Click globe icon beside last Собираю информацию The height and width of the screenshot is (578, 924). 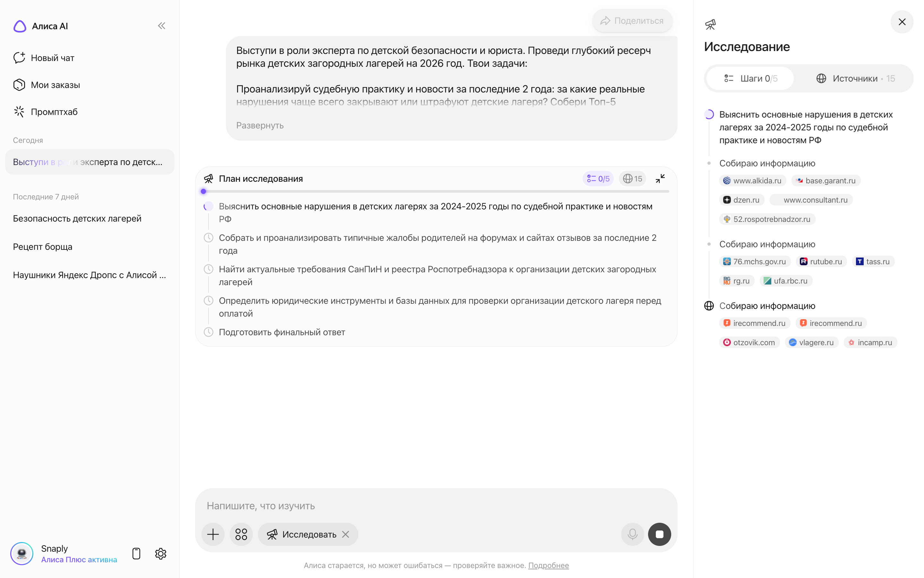(x=709, y=306)
